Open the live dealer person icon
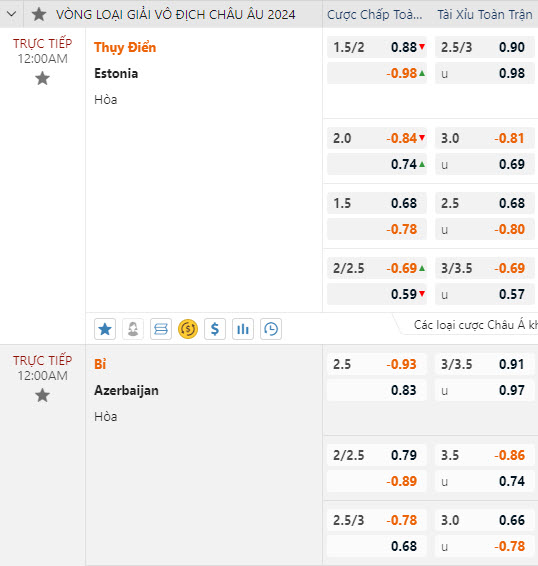Viewport: 538px width, 566px height. point(133,329)
